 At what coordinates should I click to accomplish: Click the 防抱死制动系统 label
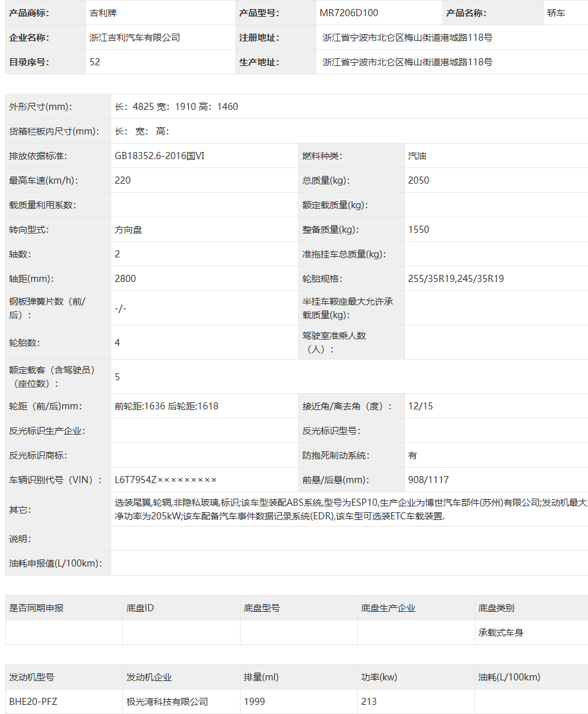click(x=336, y=455)
